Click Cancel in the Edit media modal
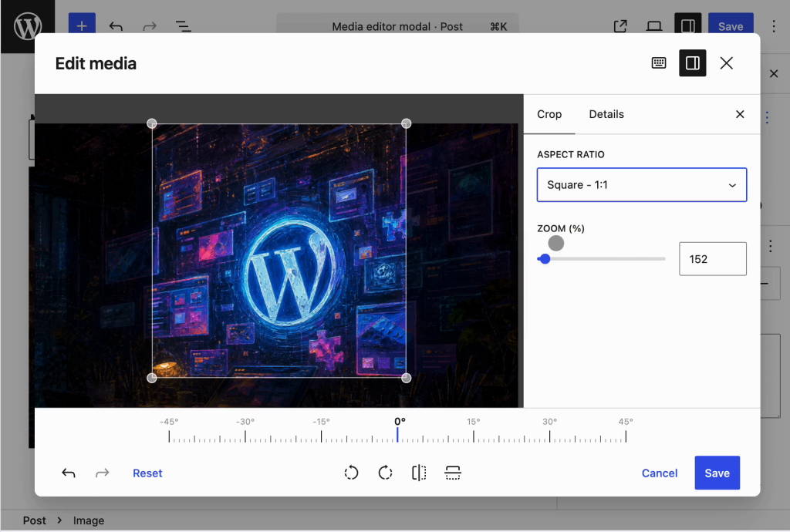Screen dimensions: 790x532 [659, 473]
